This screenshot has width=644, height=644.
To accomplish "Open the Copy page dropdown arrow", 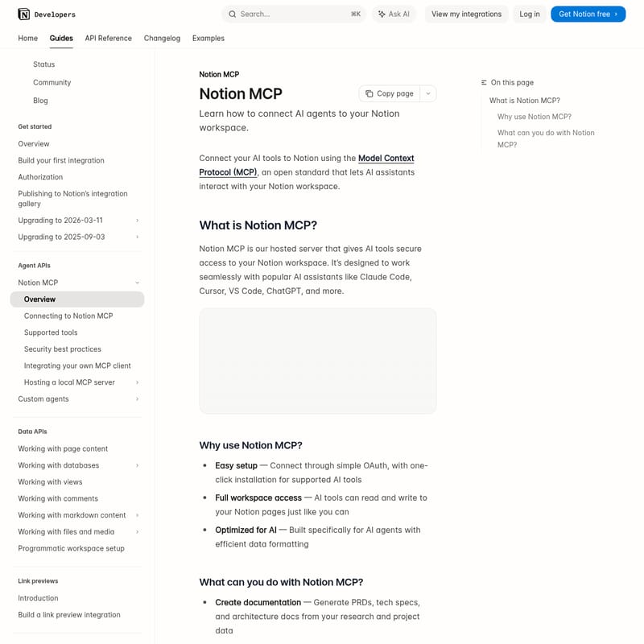I will [x=428, y=93].
